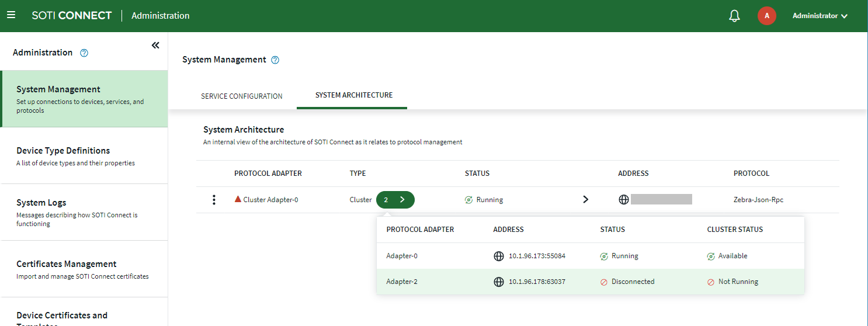Open Certificates Management section
868x326 pixels.
(x=84, y=269)
